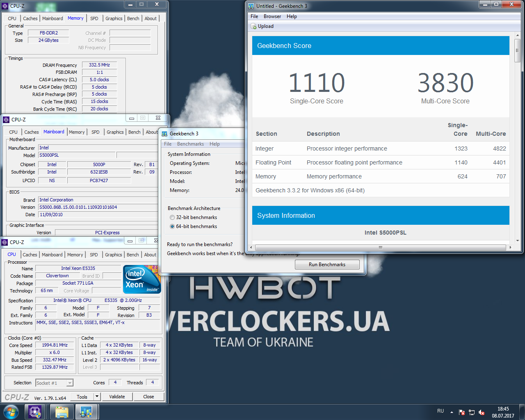This screenshot has height=420, width=525.
Task: Click the Geekbench icon on the taskbar
Action: (x=86, y=412)
